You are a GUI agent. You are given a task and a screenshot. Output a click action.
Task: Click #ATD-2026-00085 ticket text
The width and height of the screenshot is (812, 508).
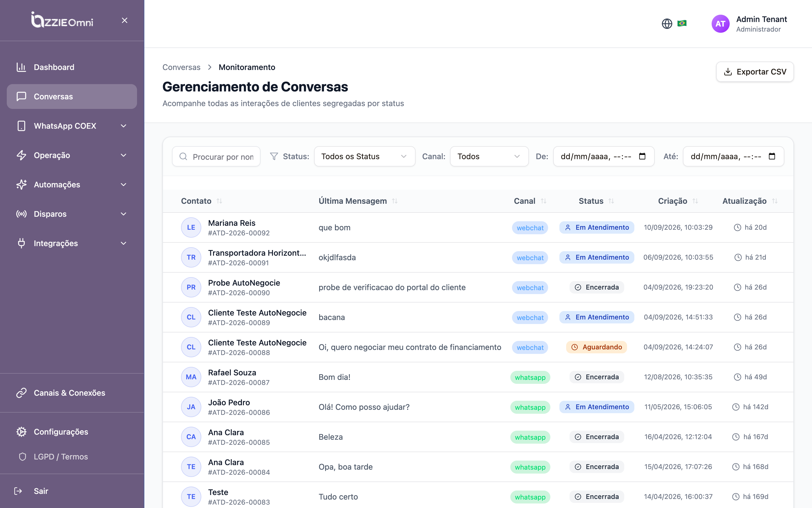click(239, 442)
